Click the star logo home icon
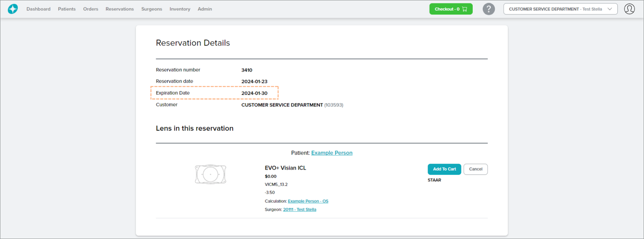This screenshot has height=239, width=644. pyautogui.click(x=13, y=9)
